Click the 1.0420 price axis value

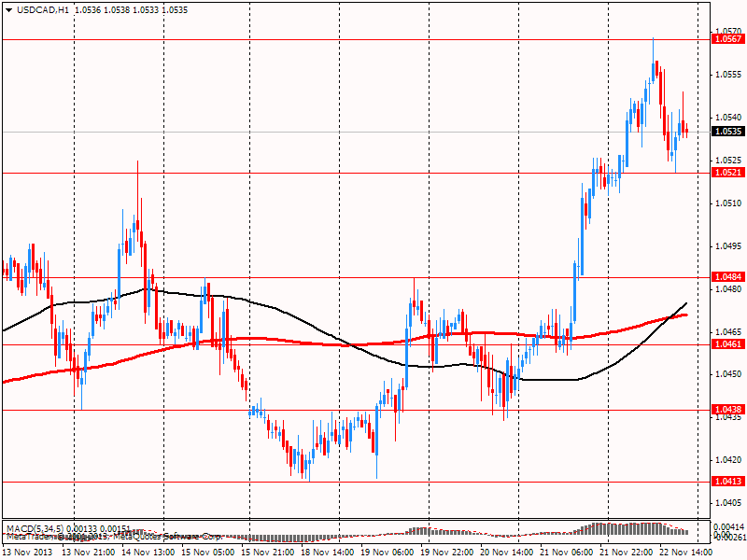point(728,460)
